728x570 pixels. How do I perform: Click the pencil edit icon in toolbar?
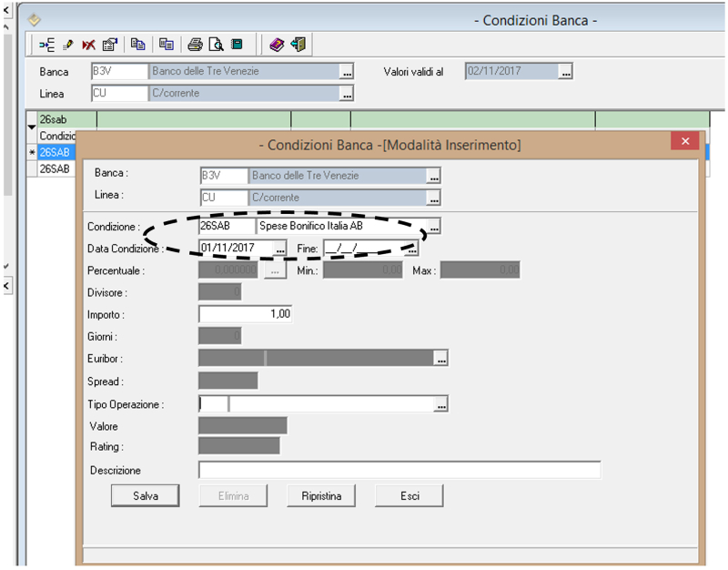coord(68,44)
